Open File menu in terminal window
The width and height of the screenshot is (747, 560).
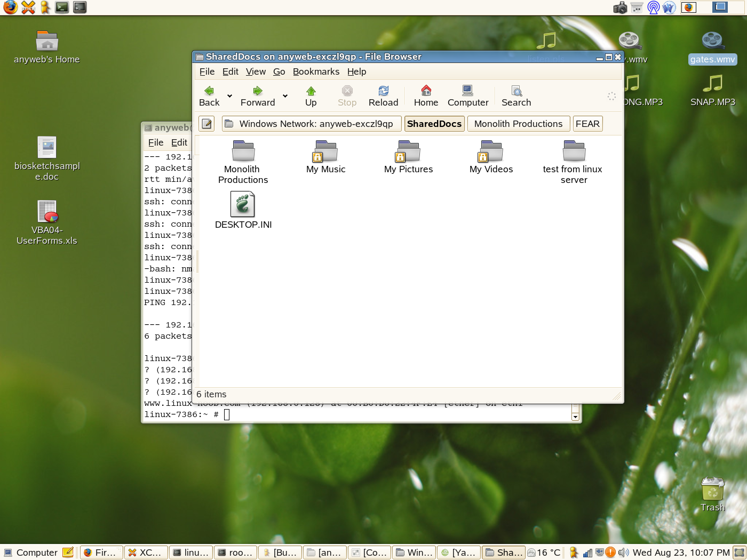[x=156, y=142]
